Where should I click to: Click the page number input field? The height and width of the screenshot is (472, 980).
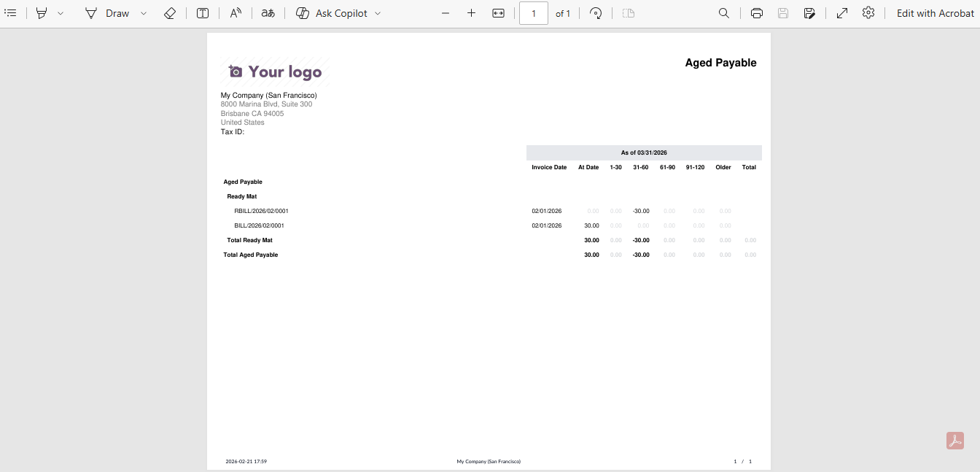(x=534, y=13)
